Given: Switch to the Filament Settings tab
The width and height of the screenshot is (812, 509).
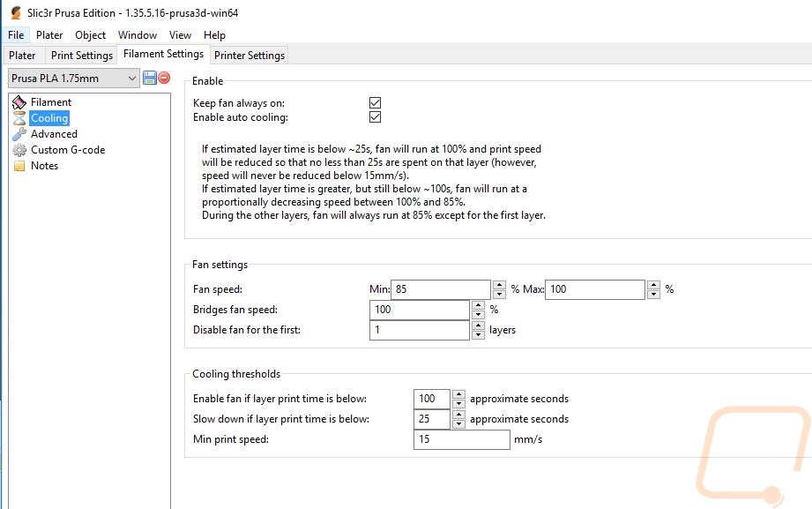Looking at the screenshot, I should pyautogui.click(x=164, y=54).
